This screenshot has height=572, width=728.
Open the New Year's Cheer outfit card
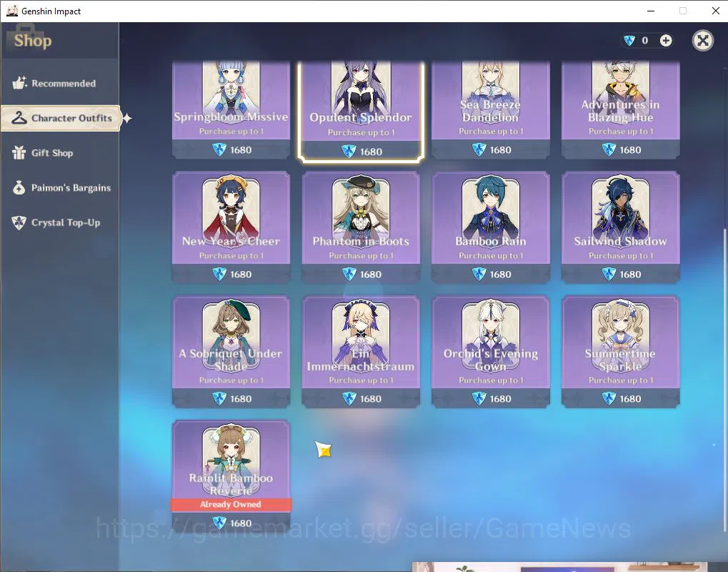click(x=231, y=227)
